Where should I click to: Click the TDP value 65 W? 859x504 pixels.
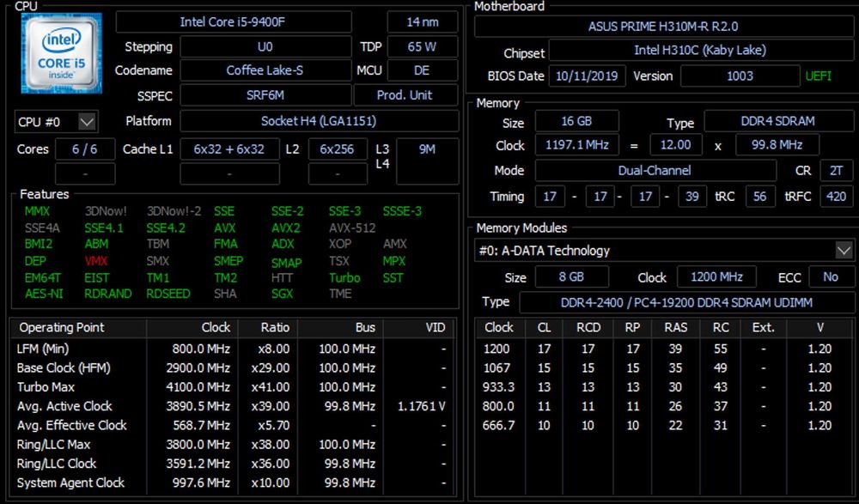[423, 46]
